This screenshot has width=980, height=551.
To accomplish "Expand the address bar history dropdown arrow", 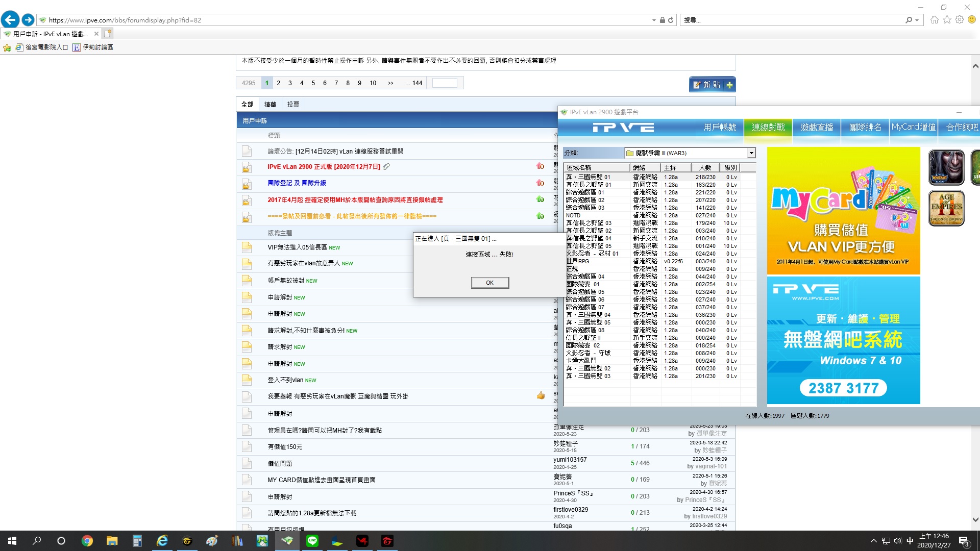I will pyautogui.click(x=654, y=20).
